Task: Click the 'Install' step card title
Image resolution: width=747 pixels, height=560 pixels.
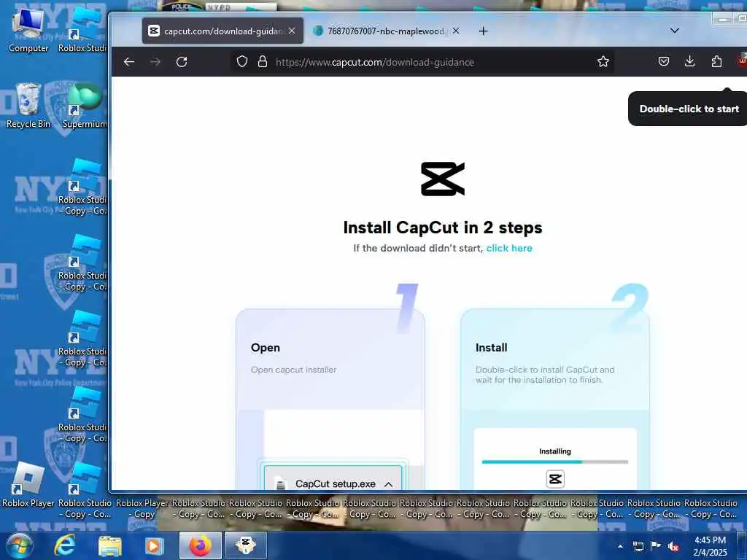Action: 491,348
